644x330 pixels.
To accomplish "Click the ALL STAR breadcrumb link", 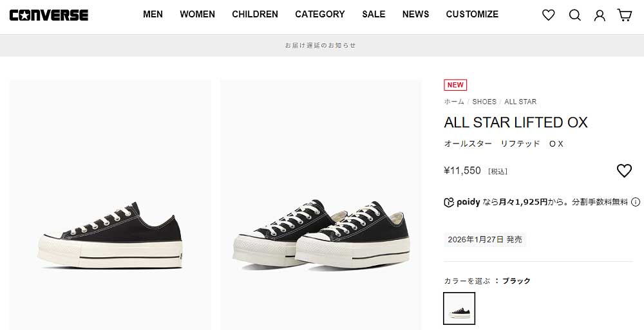I will click(x=520, y=102).
